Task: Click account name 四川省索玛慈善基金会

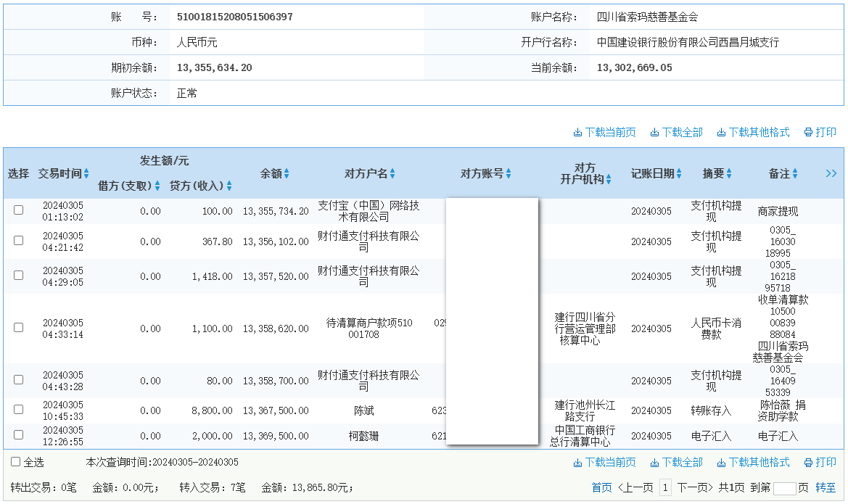Action: point(647,17)
